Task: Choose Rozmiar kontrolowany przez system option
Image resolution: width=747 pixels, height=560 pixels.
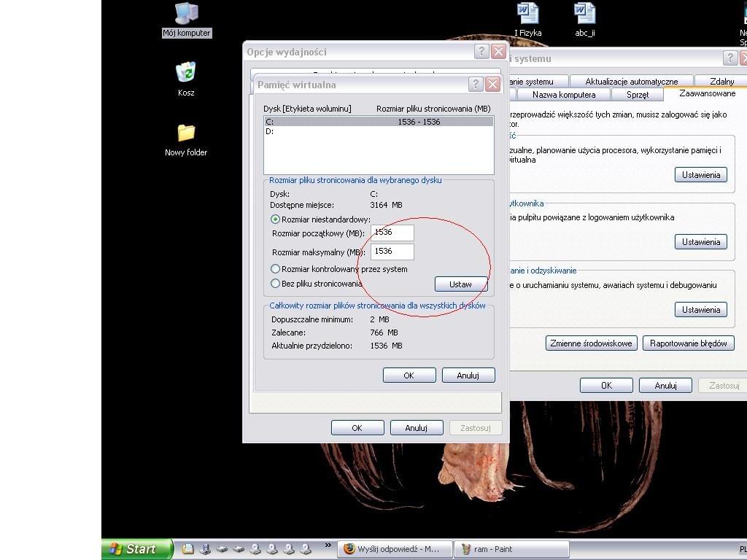Action: point(276,269)
